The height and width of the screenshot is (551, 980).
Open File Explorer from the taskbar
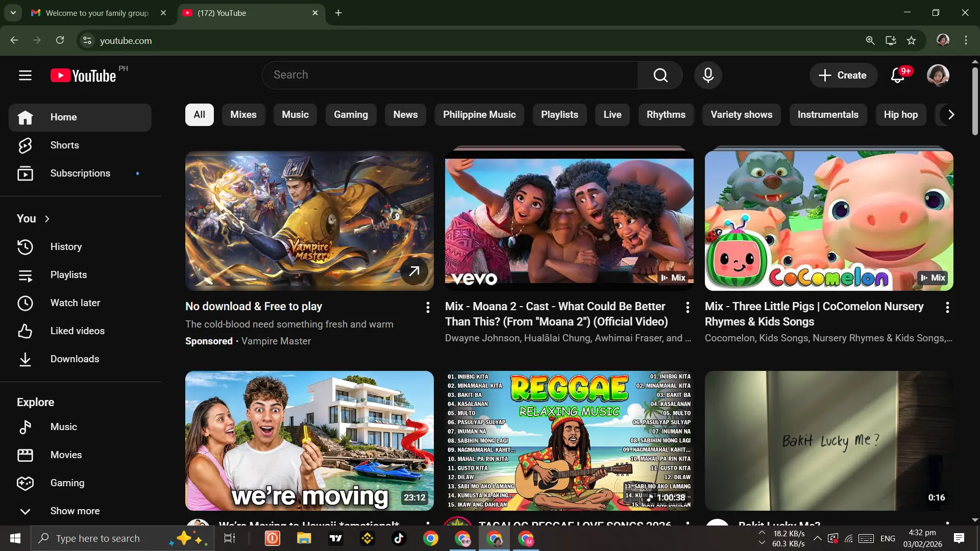[x=304, y=538]
